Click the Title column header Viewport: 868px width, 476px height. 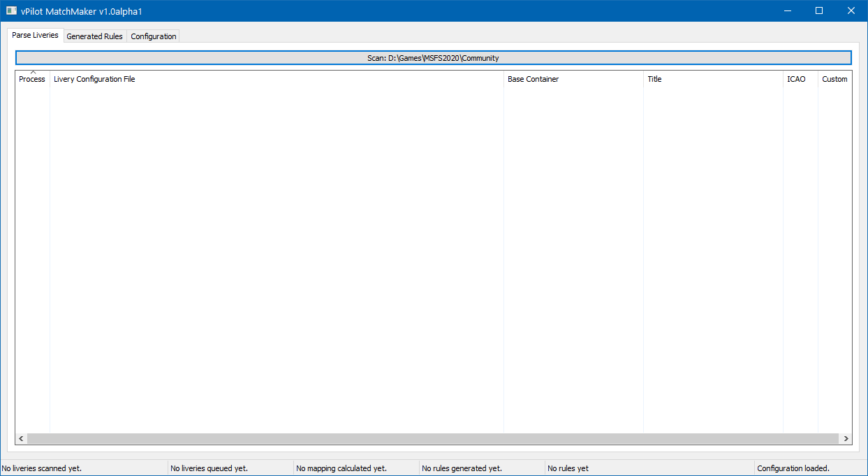click(713, 79)
